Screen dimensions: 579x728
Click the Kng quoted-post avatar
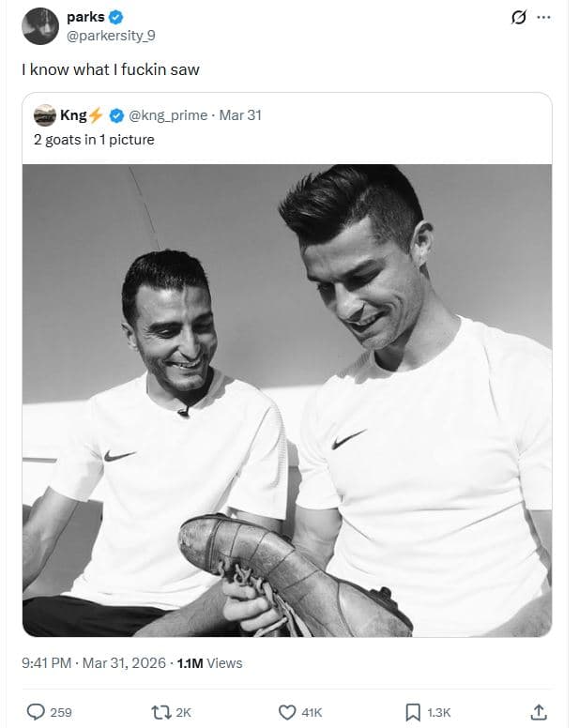coord(44,115)
